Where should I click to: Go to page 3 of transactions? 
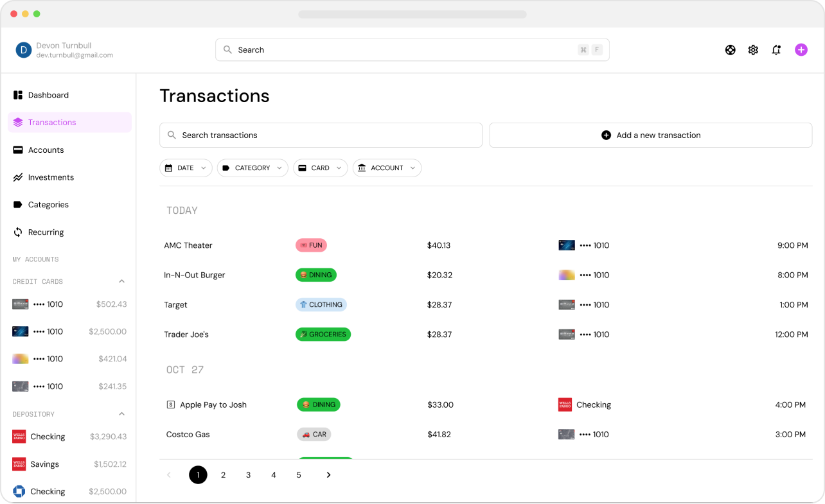click(249, 475)
